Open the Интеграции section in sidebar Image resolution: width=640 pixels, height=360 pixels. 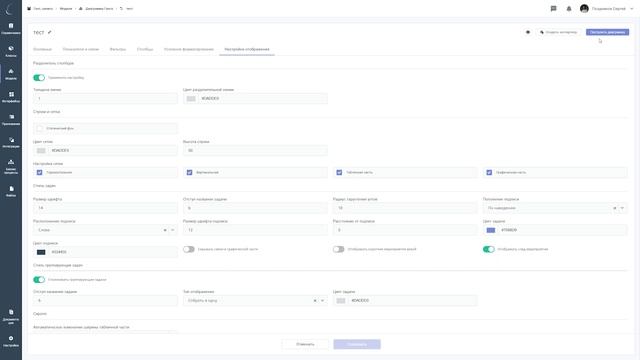pos(11,142)
